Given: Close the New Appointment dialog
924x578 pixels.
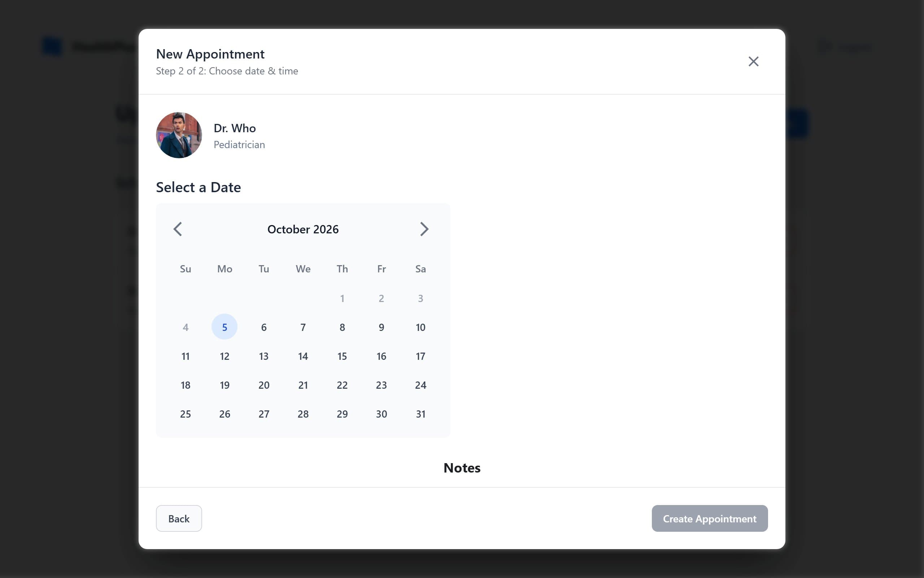Looking at the screenshot, I should (x=753, y=61).
